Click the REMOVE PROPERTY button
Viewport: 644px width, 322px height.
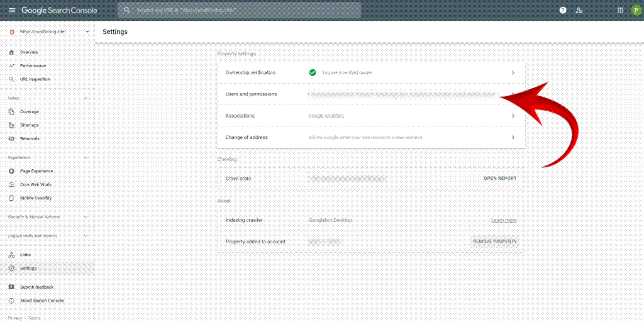point(495,241)
